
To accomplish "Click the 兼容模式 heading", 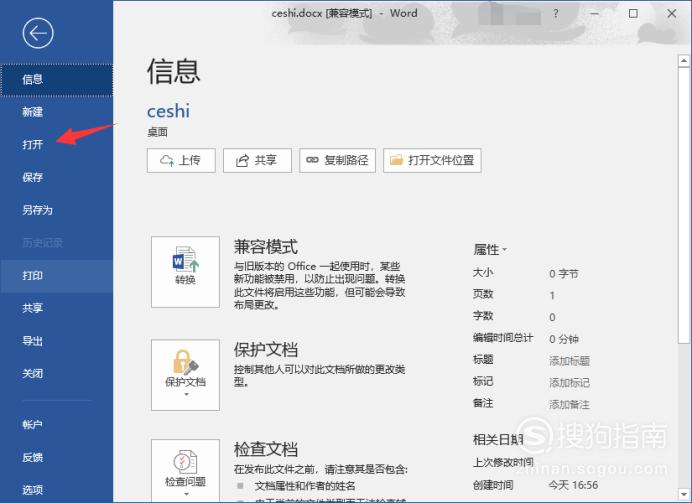I will 266,247.
